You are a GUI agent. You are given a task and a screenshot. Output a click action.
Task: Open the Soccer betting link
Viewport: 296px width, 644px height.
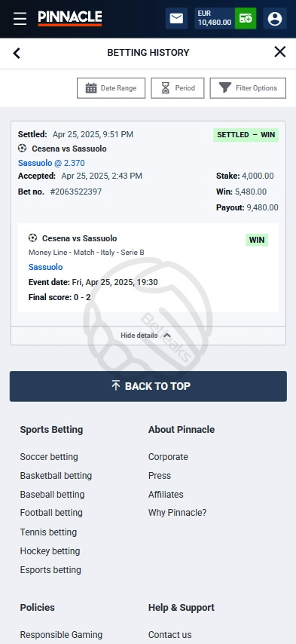click(49, 457)
